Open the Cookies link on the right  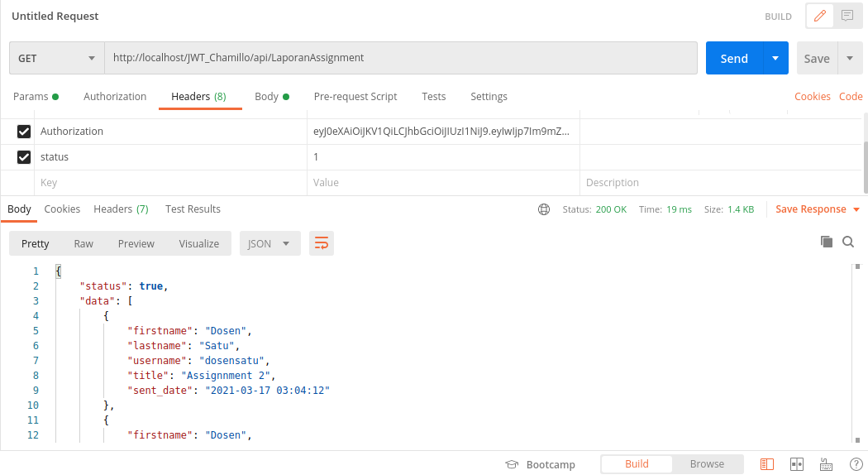812,97
